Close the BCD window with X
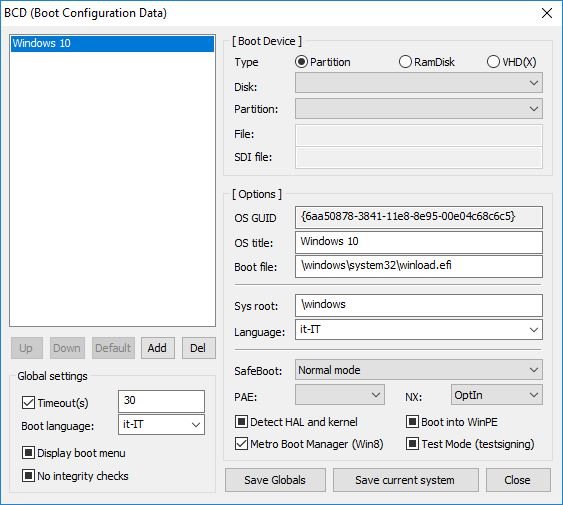The image size is (563, 505). coord(546,13)
